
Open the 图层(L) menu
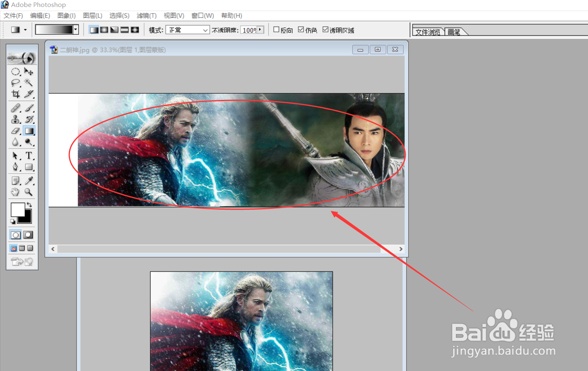(93, 16)
